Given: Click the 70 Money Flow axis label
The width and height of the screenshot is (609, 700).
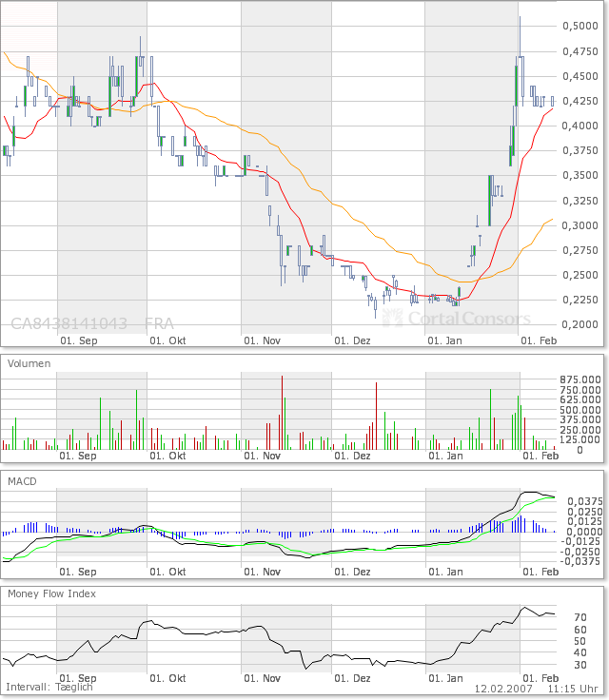Looking at the screenshot, I should pos(578,618).
